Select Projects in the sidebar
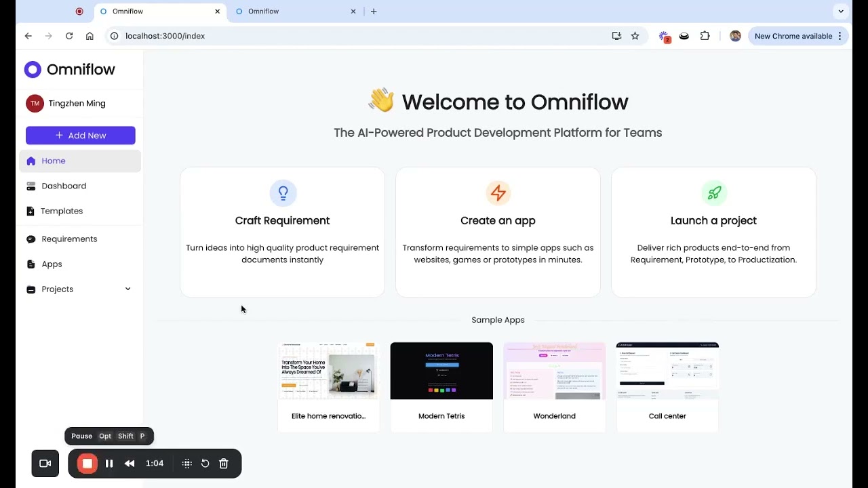The height and width of the screenshot is (488, 868). coord(80,289)
